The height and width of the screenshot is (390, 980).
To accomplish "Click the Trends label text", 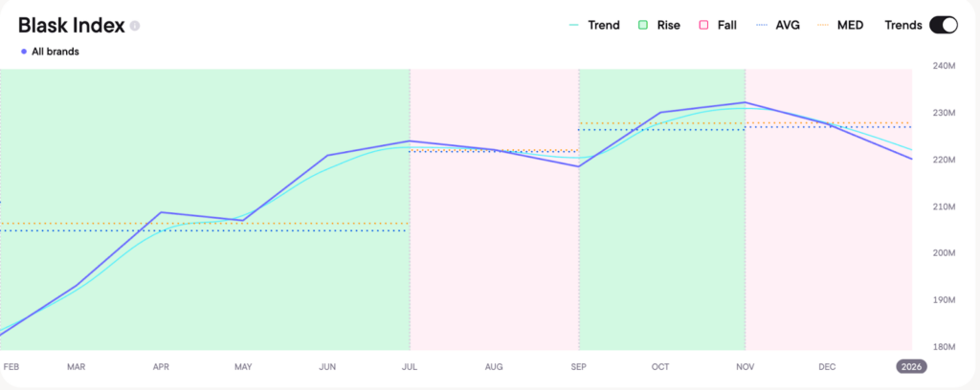I will point(902,25).
